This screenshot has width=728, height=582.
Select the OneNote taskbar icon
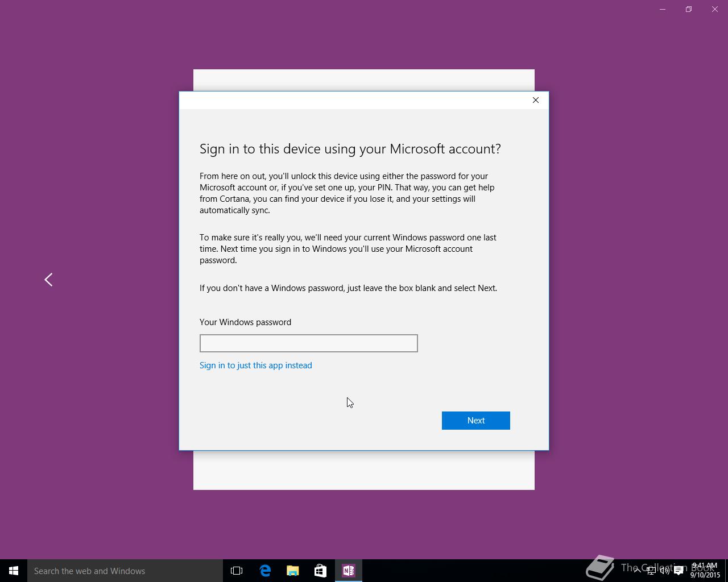[x=349, y=571]
